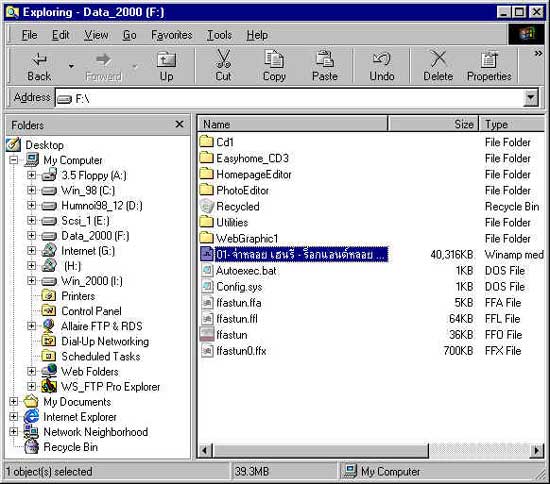
Task: Open the Help menu
Action: pyautogui.click(x=257, y=35)
